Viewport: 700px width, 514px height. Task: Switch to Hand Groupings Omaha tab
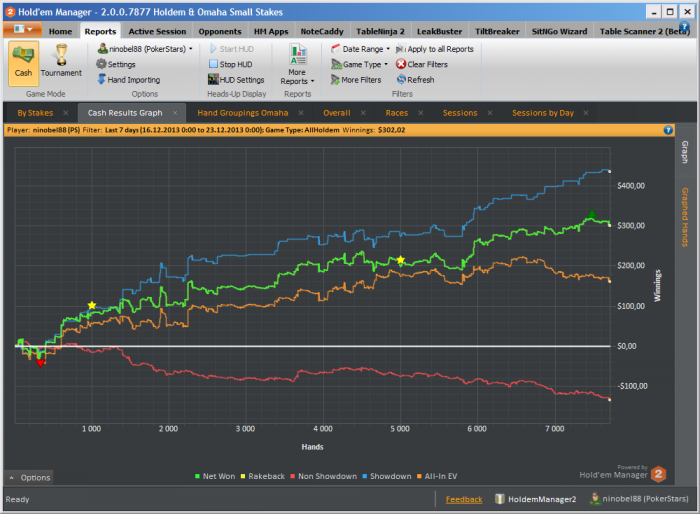point(242,113)
